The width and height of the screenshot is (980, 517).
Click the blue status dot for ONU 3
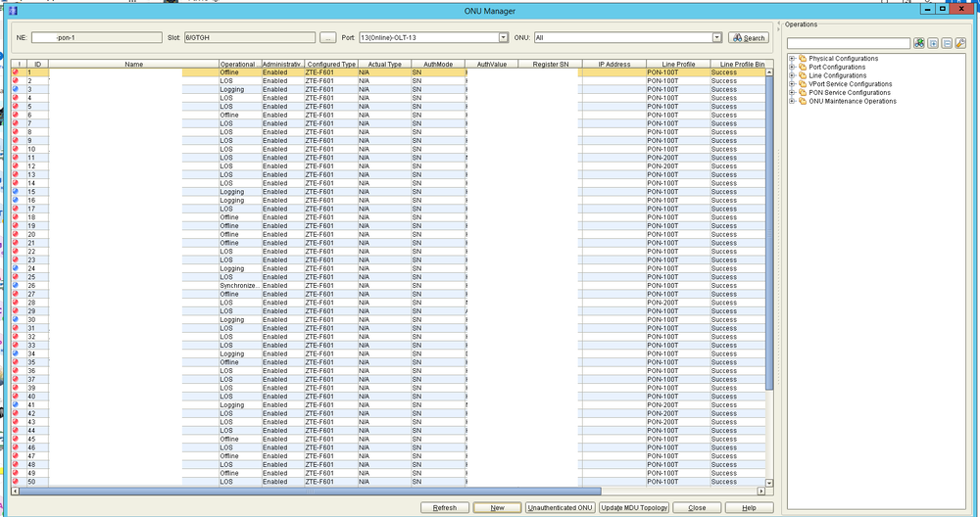16,89
